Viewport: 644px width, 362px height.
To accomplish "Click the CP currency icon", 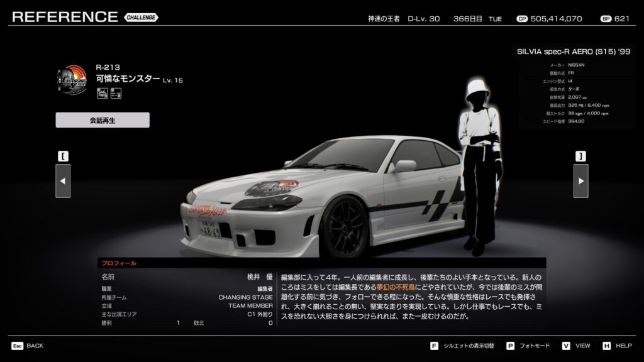I will tap(521, 19).
